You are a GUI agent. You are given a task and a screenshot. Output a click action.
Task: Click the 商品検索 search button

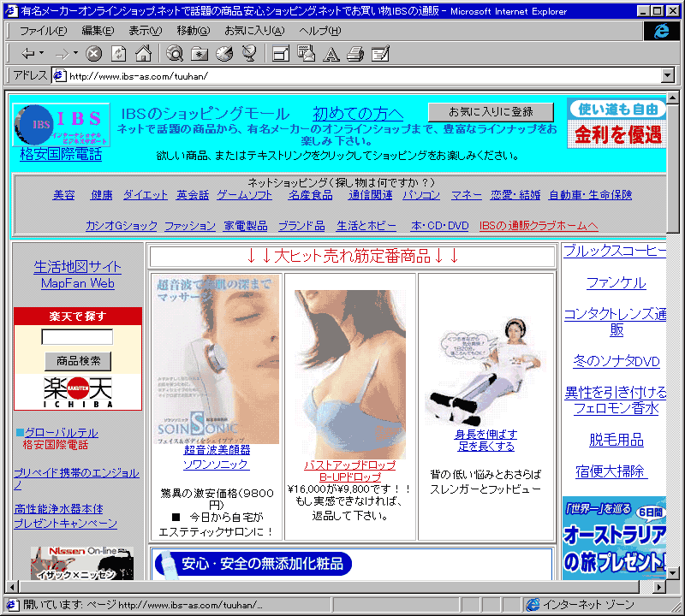[78, 360]
